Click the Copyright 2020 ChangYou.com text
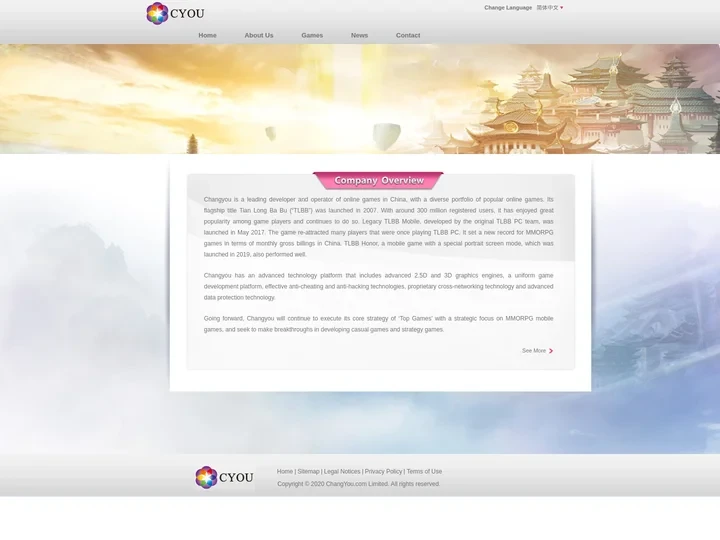 pos(359,484)
